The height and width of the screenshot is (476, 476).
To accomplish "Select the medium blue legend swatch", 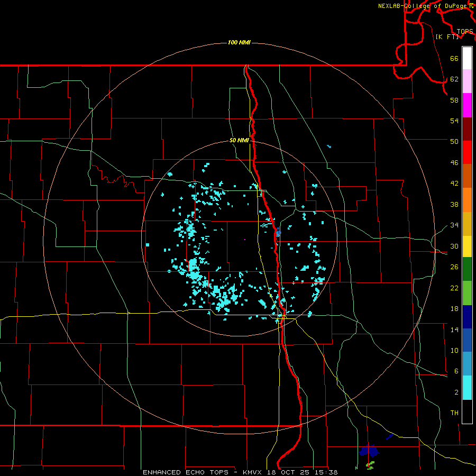I will [467, 340].
